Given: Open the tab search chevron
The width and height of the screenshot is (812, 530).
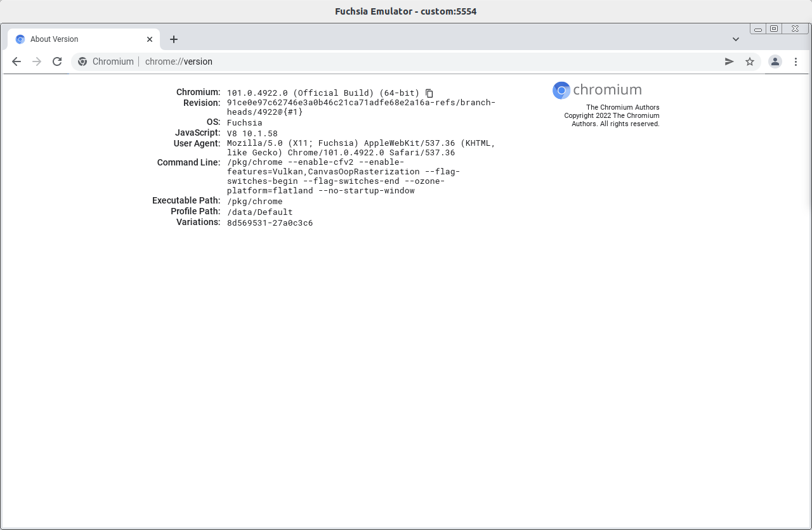Looking at the screenshot, I should tap(735, 39).
